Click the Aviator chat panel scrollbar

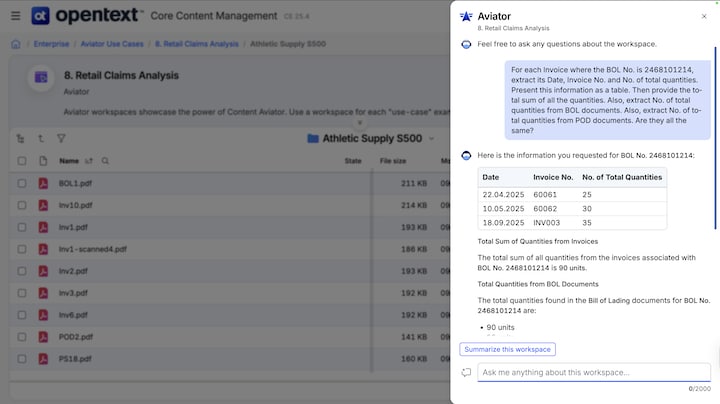(715, 138)
